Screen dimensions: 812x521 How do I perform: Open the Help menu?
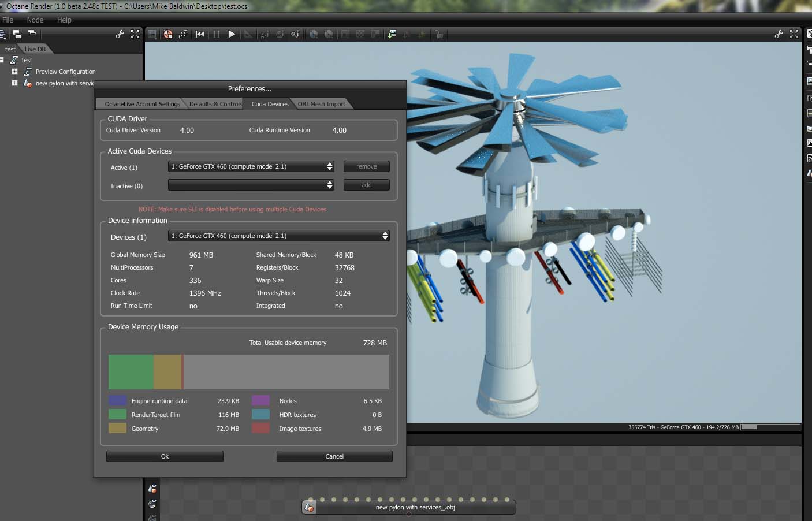pos(64,20)
